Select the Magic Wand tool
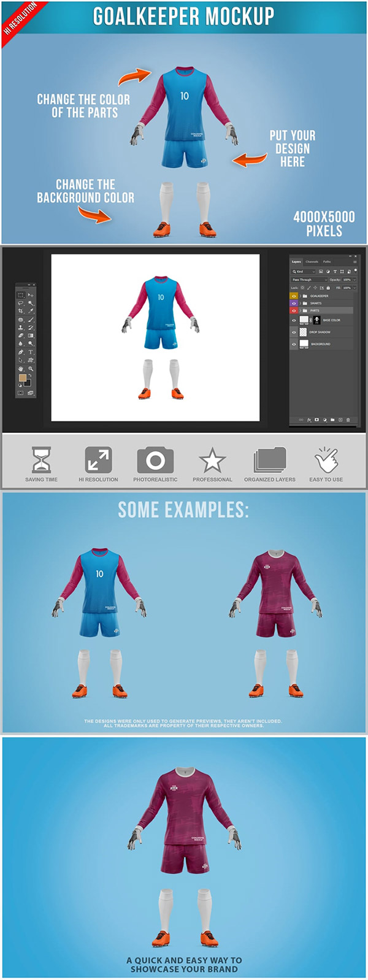This screenshot has width=368, height=980. (31, 303)
